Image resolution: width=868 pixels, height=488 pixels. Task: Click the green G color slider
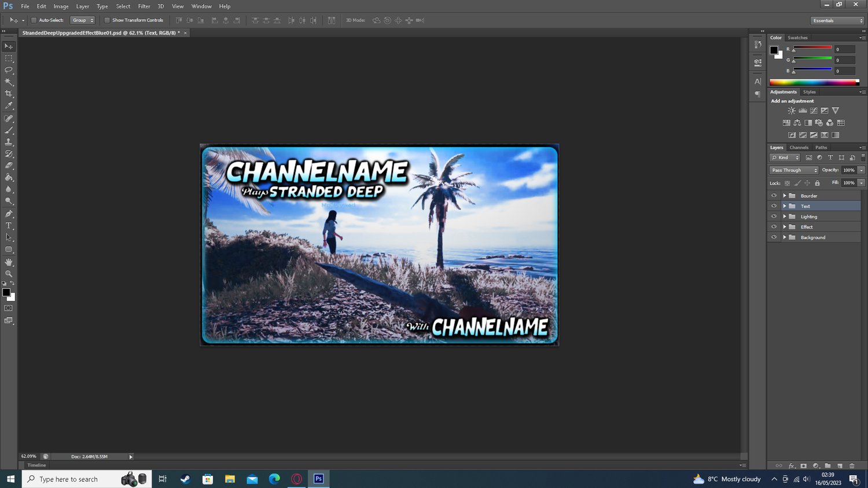[x=812, y=58]
